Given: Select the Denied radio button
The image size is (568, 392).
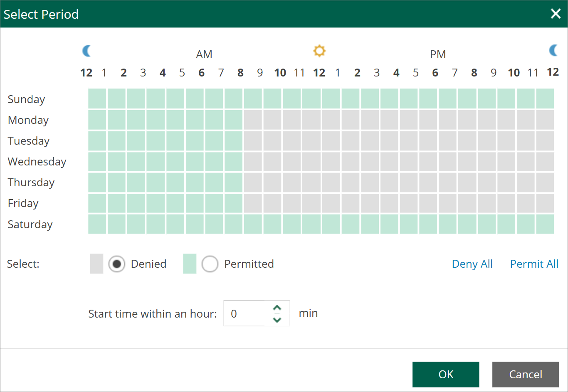Looking at the screenshot, I should tap(117, 264).
